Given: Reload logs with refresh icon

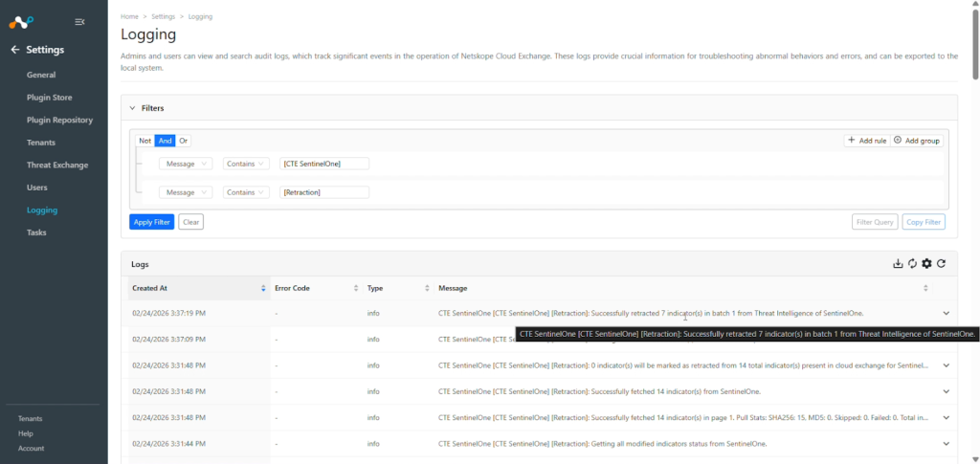Looking at the screenshot, I should click(x=941, y=263).
